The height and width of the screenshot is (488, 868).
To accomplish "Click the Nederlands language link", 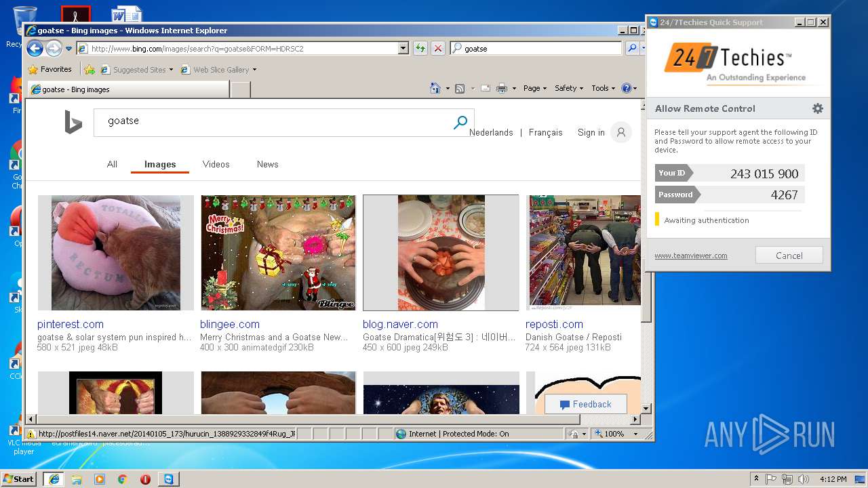I will point(491,133).
